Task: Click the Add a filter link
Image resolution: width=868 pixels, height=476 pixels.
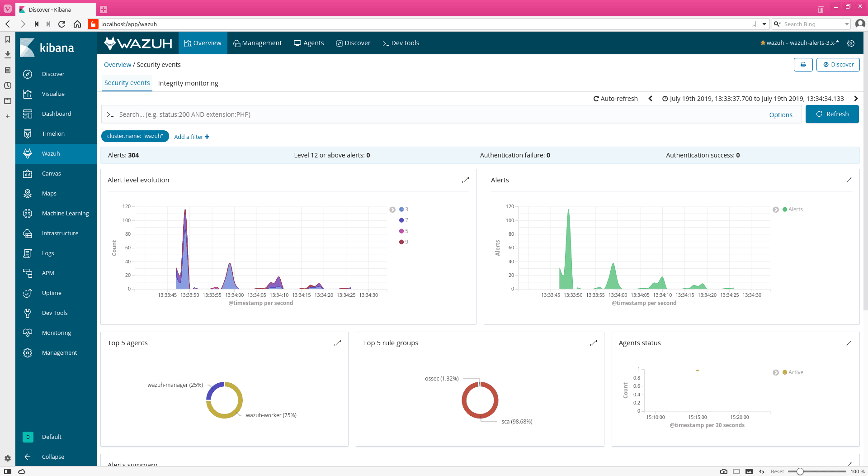Action: click(192, 137)
